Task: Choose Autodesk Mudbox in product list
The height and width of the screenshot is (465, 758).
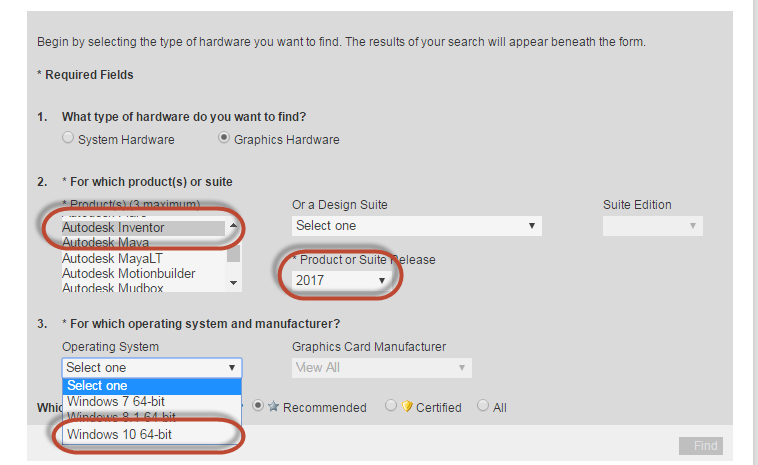Action: point(143,287)
